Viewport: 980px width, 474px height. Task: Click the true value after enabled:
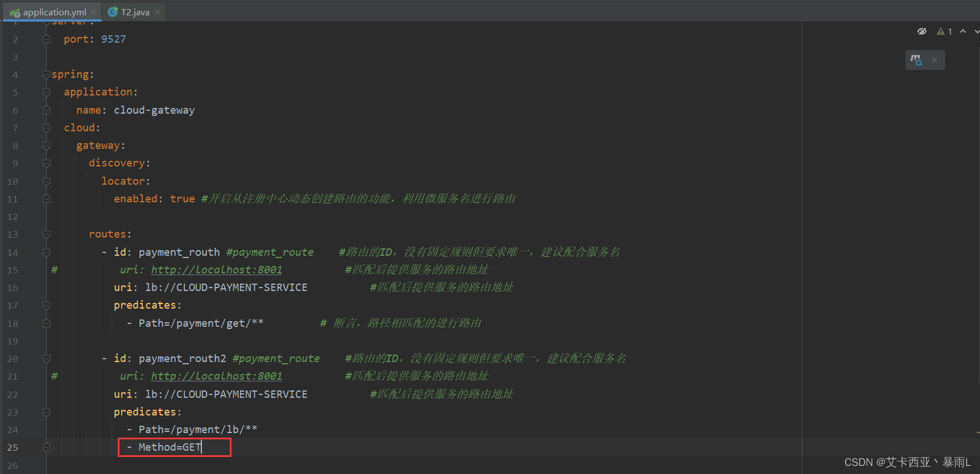182,199
